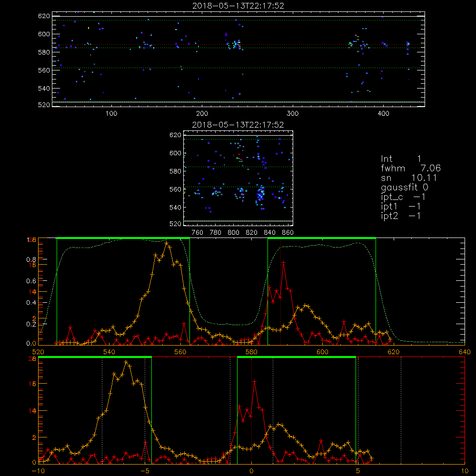Click the 'ipt2 -1' readout line

tap(401, 216)
